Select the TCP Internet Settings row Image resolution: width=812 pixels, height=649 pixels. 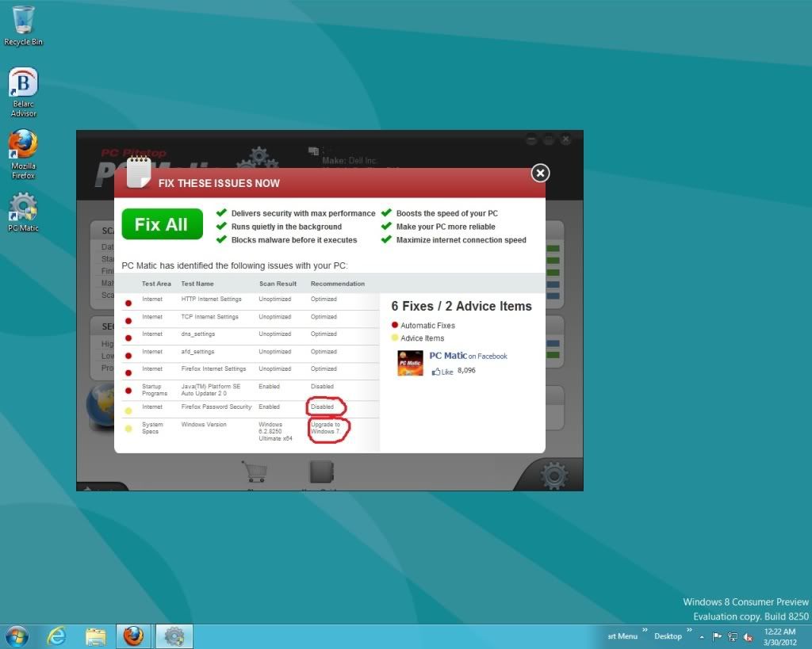(251, 319)
